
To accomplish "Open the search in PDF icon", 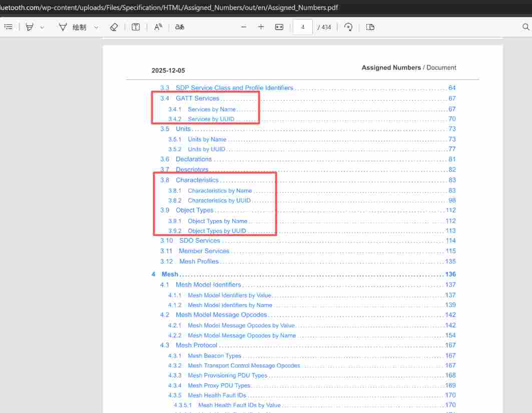I will [525, 27].
